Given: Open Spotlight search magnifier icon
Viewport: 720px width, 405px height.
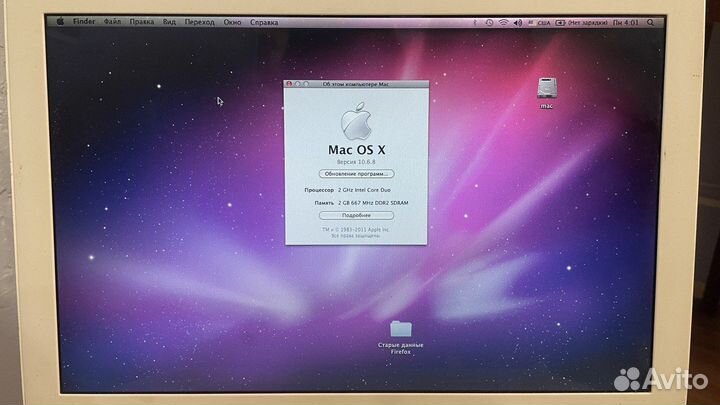Looking at the screenshot, I should click(650, 22).
